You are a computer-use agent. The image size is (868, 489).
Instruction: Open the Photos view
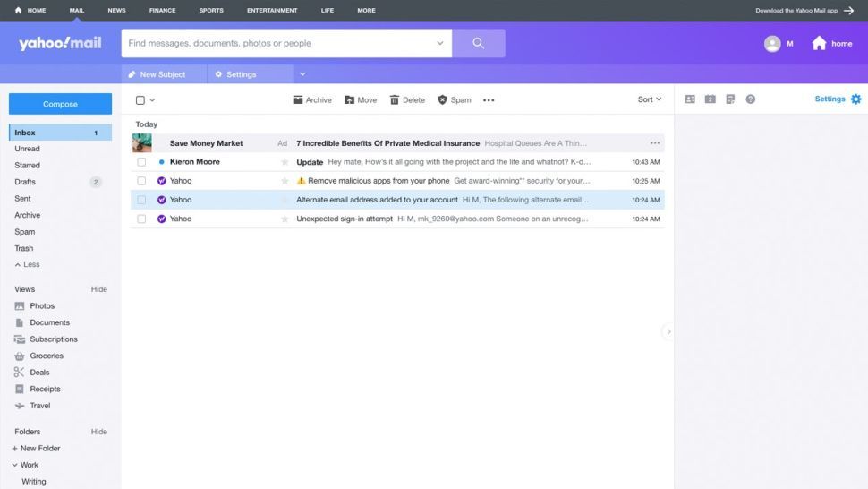(34, 305)
